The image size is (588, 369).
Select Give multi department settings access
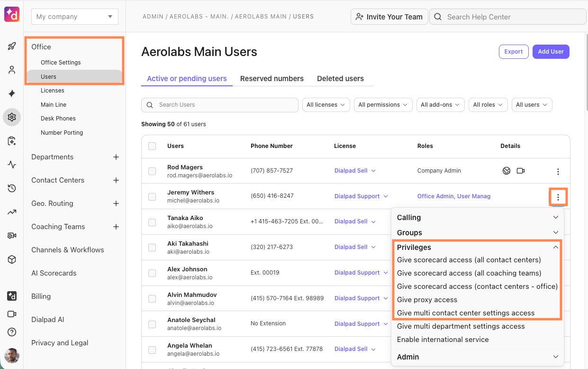click(461, 326)
